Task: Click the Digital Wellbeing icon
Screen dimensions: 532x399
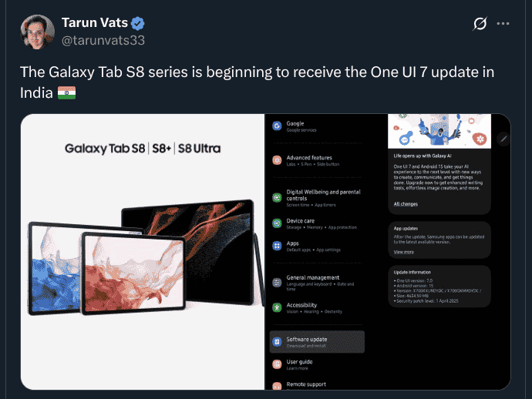Action: (x=277, y=198)
